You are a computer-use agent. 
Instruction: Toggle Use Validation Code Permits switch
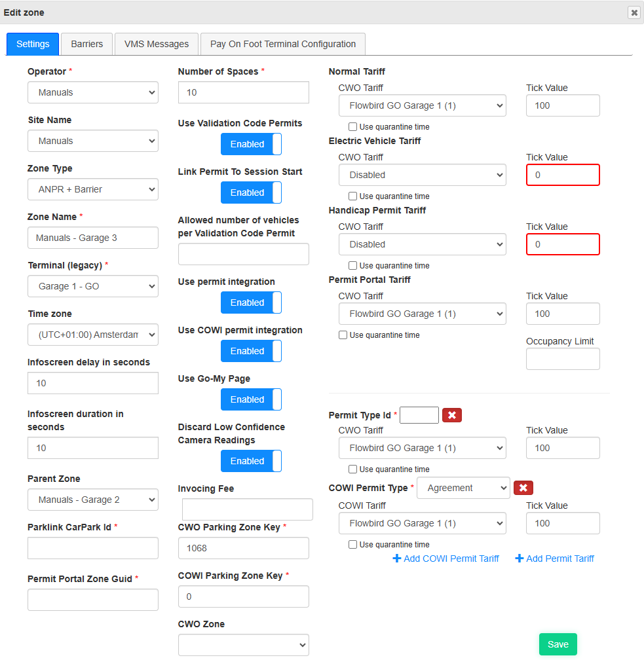[251, 144]
